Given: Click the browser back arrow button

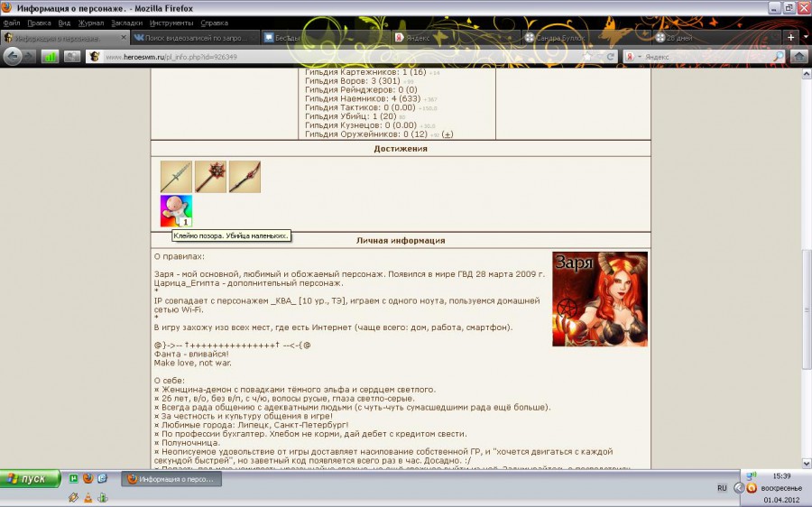Looking at the screenshot, I should coord(14,56).
